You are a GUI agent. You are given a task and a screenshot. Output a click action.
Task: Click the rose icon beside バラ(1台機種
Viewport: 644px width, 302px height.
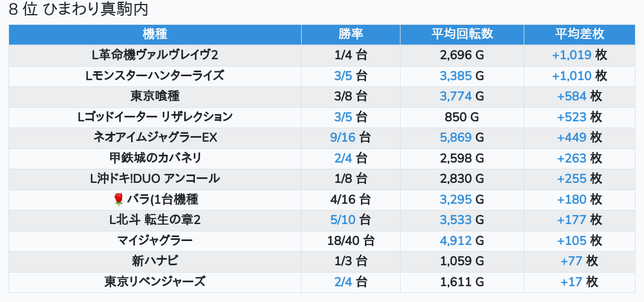click(x=118, y=199)
